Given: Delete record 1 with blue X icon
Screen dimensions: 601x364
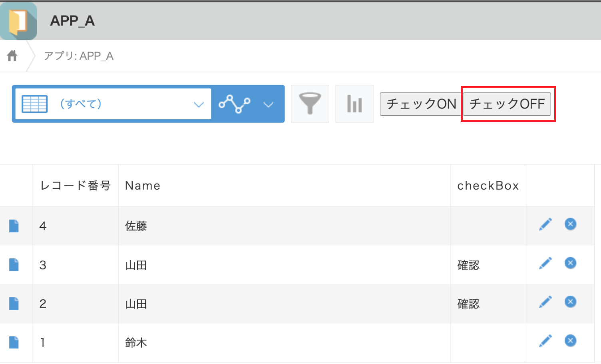Looking at the screenshot, I should click(570, 340).
